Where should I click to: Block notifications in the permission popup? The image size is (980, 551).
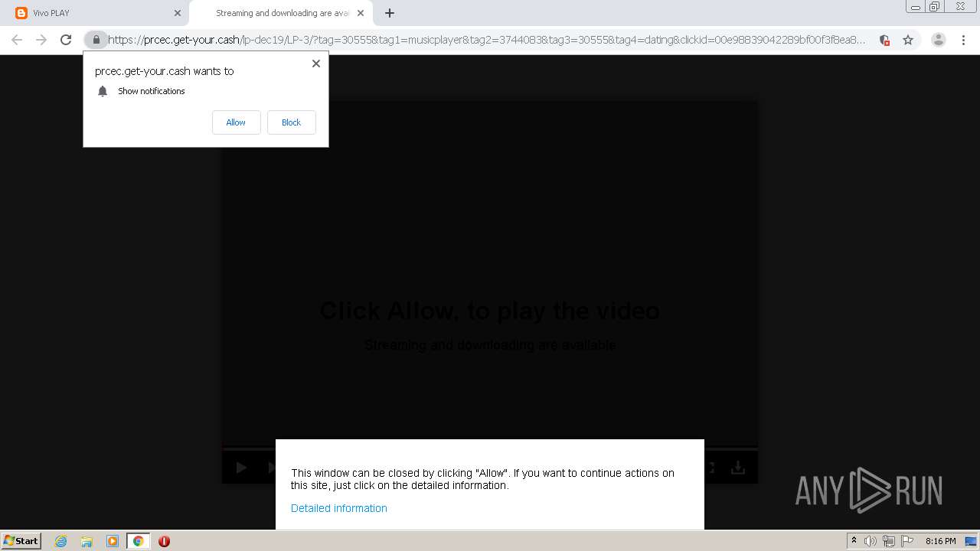[x=291, y=122]
